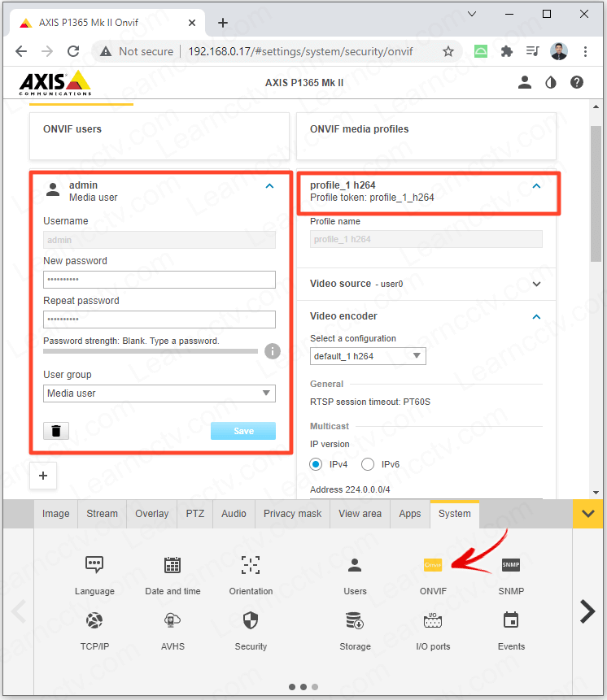
Task: Click the Save button
Action: point(243,431)
